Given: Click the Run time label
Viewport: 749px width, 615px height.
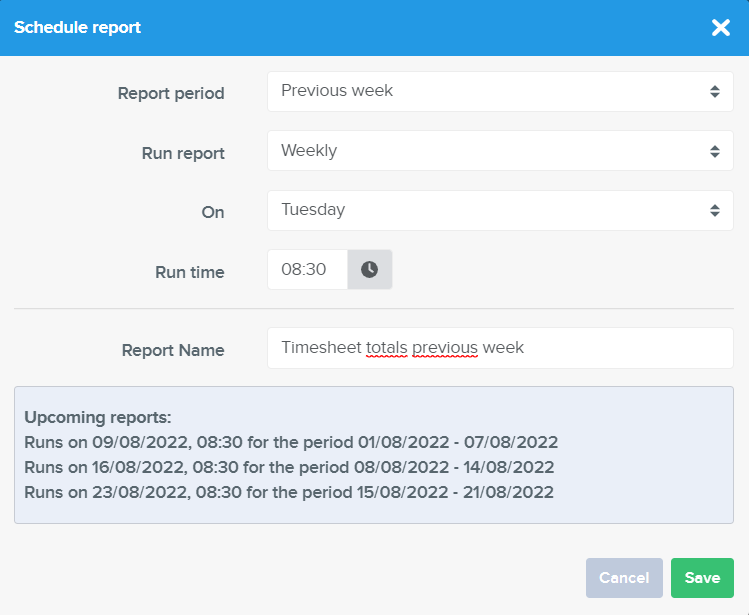Looking at the screenshot, I should (x=190, y=272).
